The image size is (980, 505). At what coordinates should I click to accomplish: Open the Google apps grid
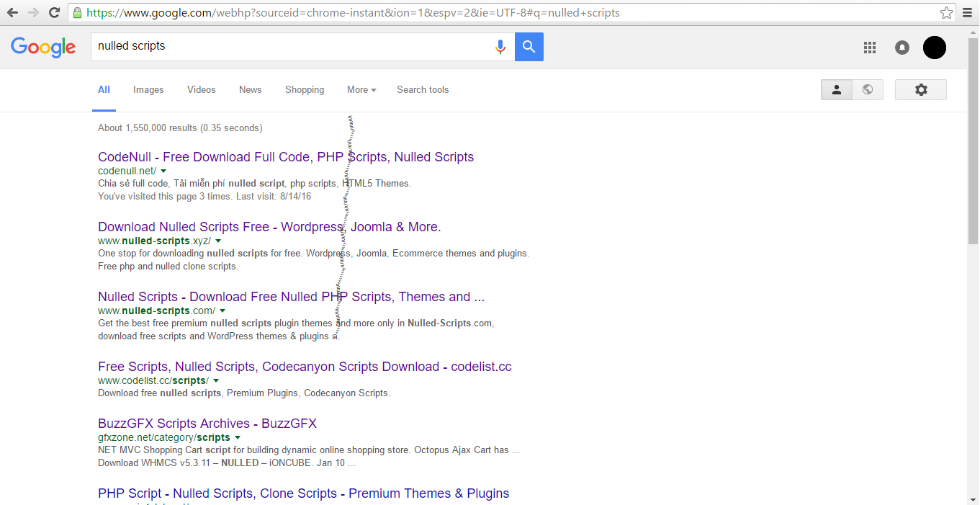coord(870,48)
